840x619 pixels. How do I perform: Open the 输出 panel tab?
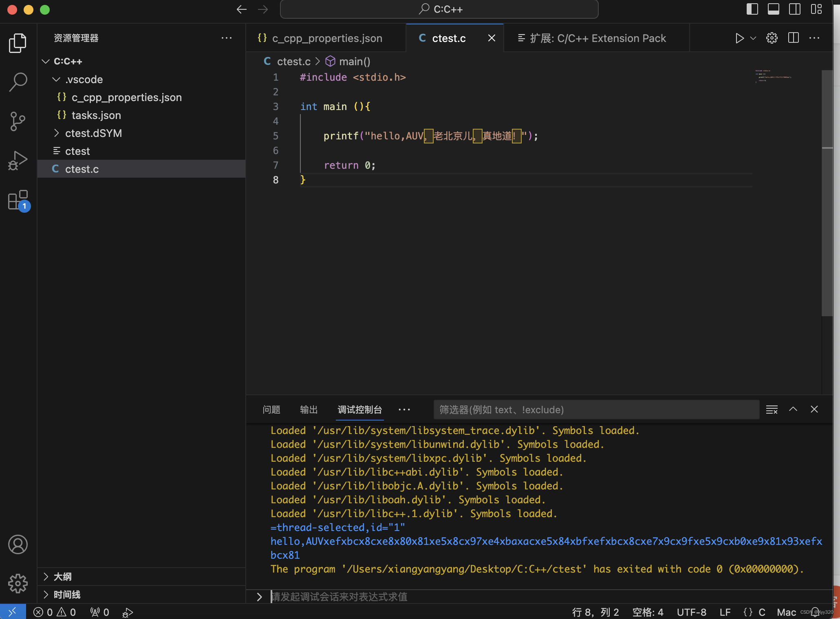click(309, 410)
